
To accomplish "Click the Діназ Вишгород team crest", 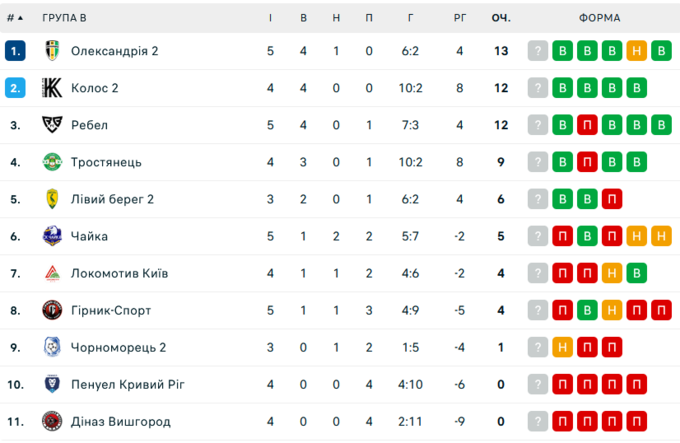I will 52,422.
